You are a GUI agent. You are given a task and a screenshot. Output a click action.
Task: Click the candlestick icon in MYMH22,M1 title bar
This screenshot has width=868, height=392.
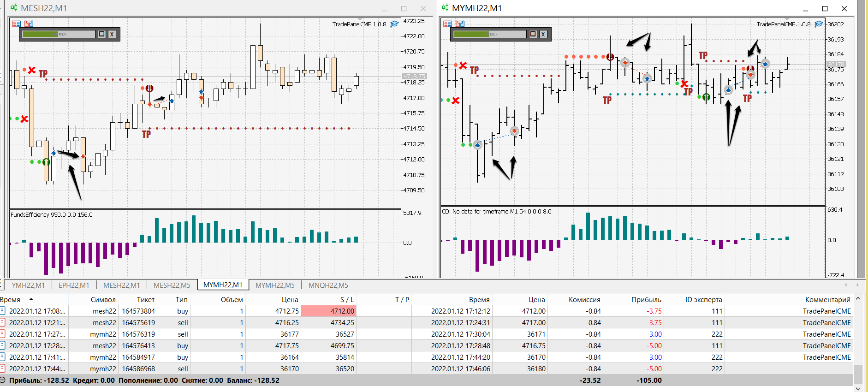coord(445,8)
